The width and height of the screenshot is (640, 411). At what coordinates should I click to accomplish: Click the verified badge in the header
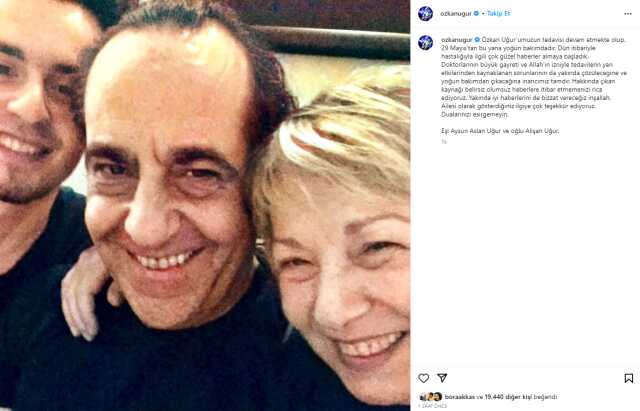pyautogui.click(x=476, y=13)
